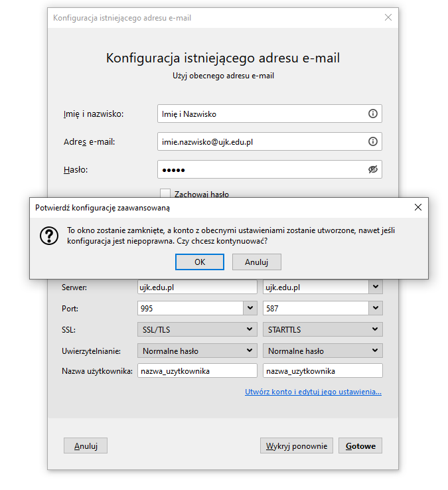Toggle password visibility eye icon
Viewport: 448px width, 490px height.
(x=372, y=169)
